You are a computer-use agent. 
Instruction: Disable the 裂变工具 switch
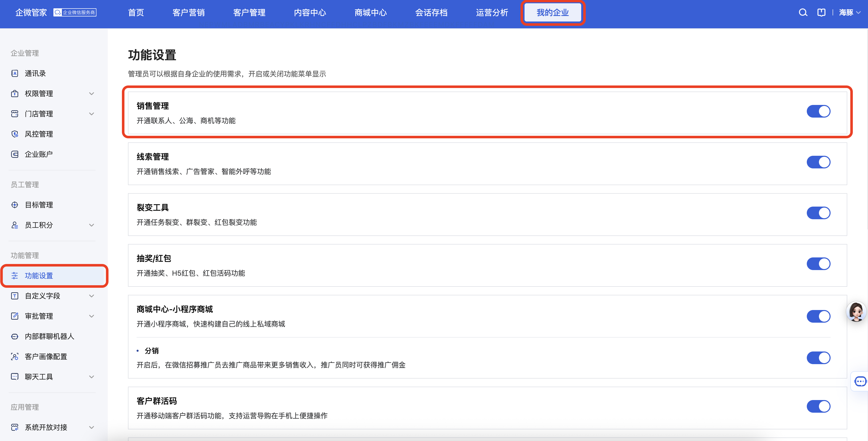(x=818, y=213)
